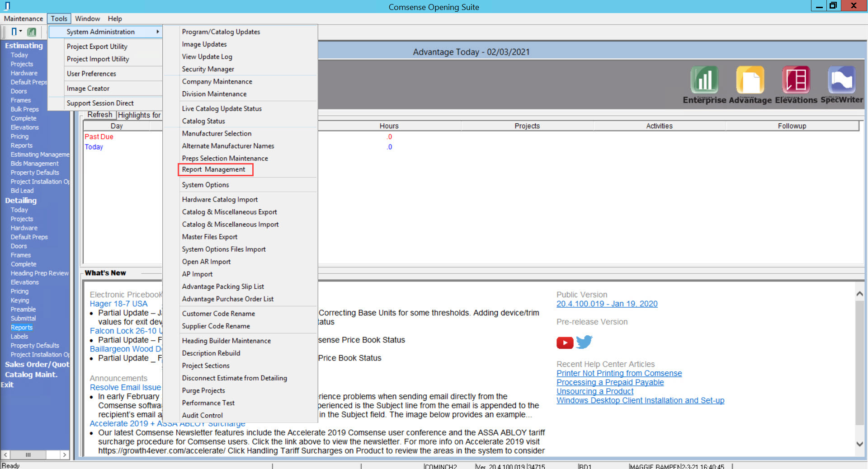This screenshot has height=469, width=868.
Task: Select Customer Code Rename entry
Action: coord(218,314)
